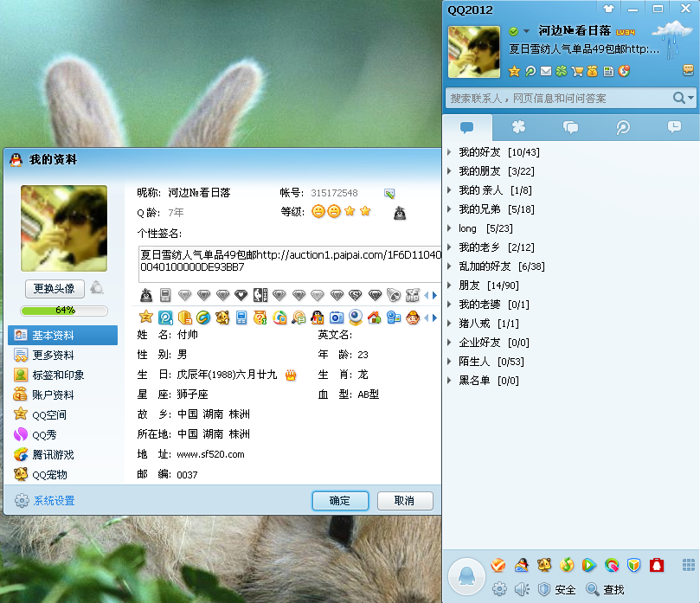Select 账户资料 in profile sidebar

tap(62, 395)
